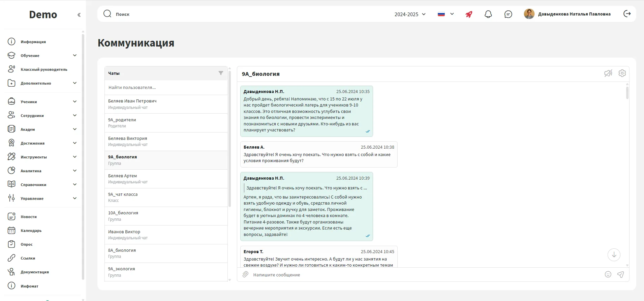Filter chats using funnel icon
Image resolution: width=644 pixels, height=301 pixels.
221,73
